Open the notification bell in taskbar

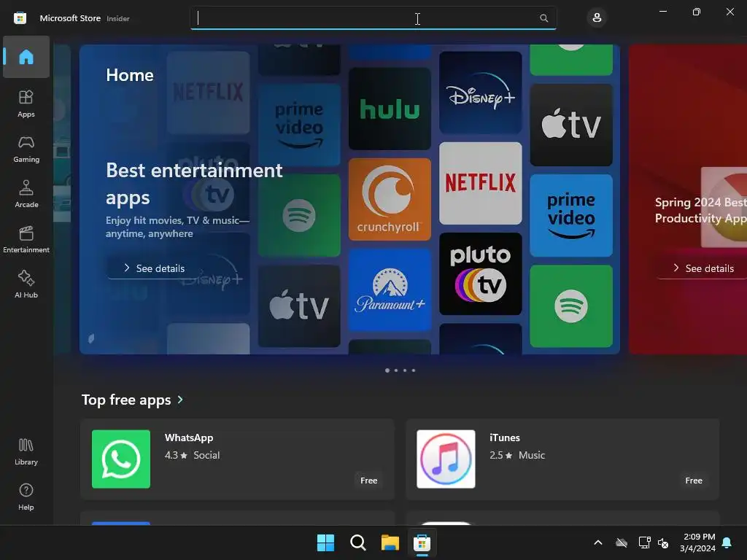click(x=727, y=542)
